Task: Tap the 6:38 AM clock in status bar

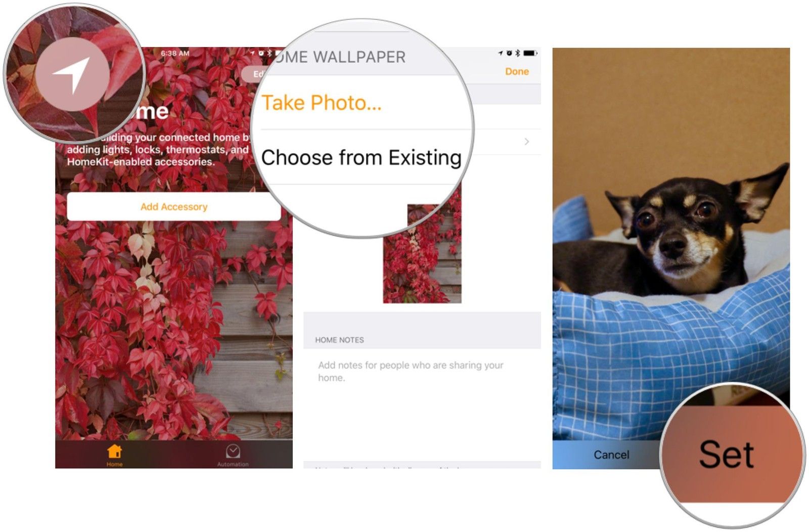Action: 175,53
